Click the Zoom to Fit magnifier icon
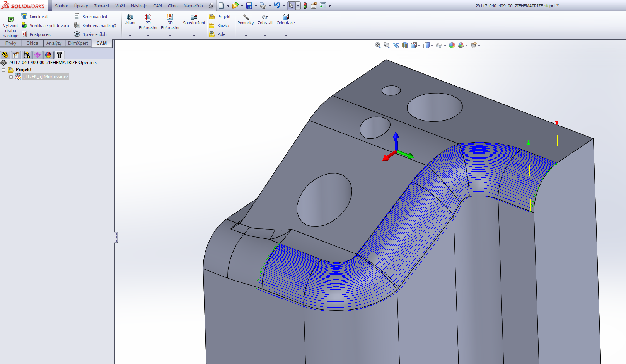 [378, 45]
